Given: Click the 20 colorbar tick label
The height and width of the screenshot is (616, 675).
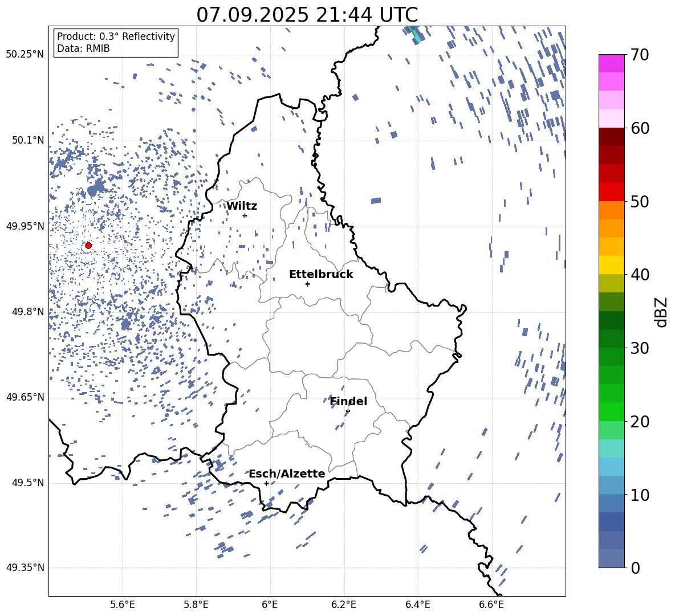Looking at the screenshot, I should point(640,422).
